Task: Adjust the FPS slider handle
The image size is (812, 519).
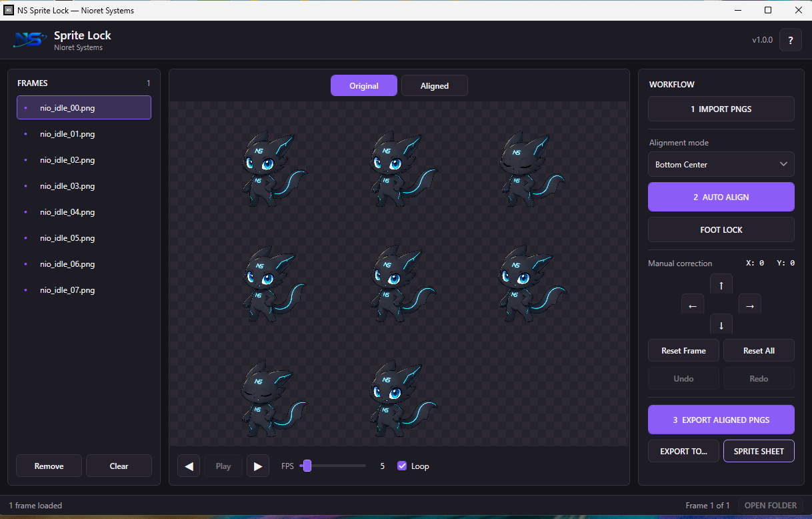Action: tap(307, 466)
